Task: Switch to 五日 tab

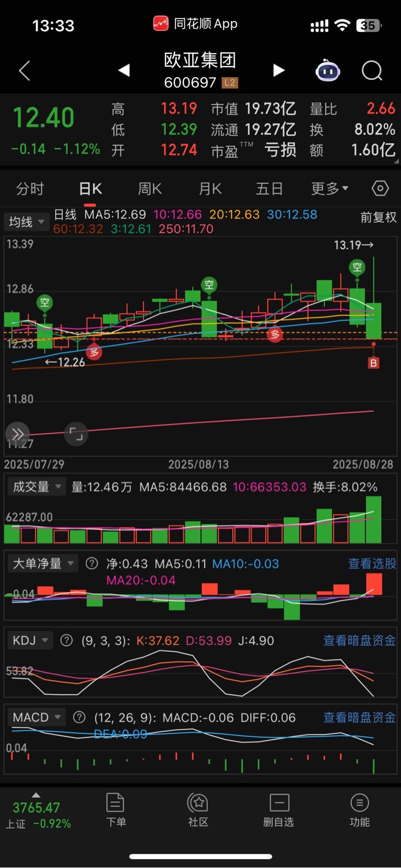Action: (269, 189)
